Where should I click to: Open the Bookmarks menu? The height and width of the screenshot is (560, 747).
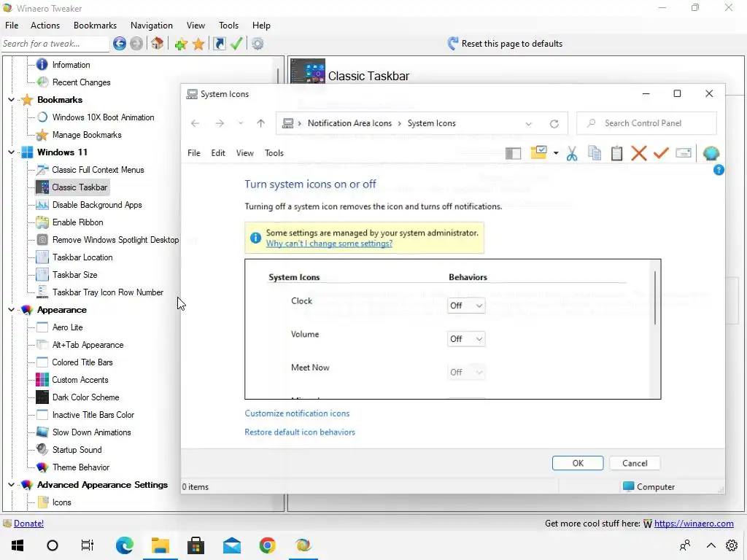95,26
